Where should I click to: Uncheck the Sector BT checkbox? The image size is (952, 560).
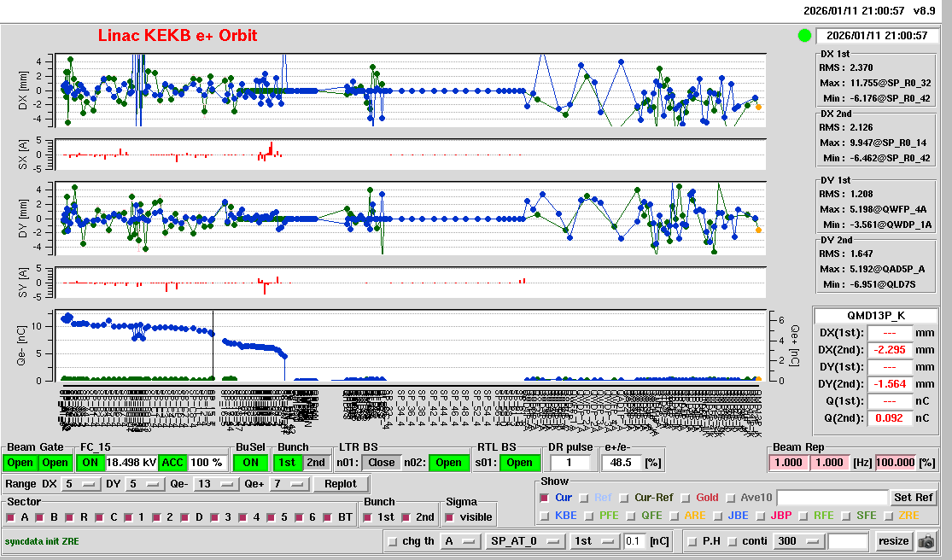pos(330,517)
